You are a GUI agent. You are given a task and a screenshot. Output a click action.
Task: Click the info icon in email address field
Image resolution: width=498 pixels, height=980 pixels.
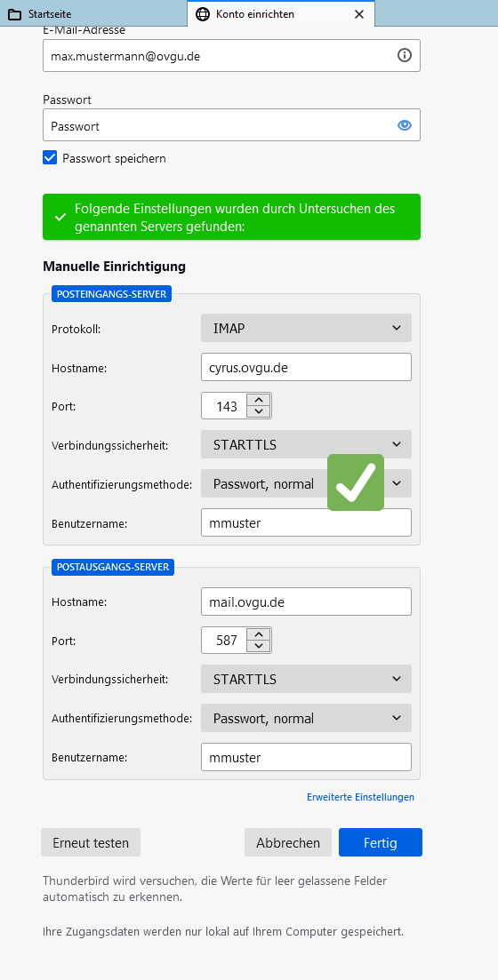tap(405, 56)
